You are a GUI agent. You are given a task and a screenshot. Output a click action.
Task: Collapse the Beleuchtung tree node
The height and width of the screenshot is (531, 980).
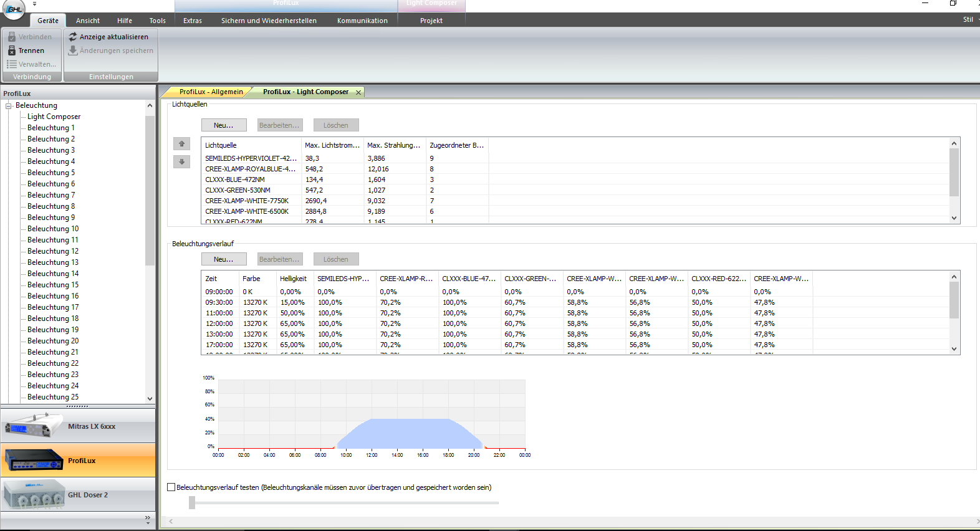[x=9, y=106]
